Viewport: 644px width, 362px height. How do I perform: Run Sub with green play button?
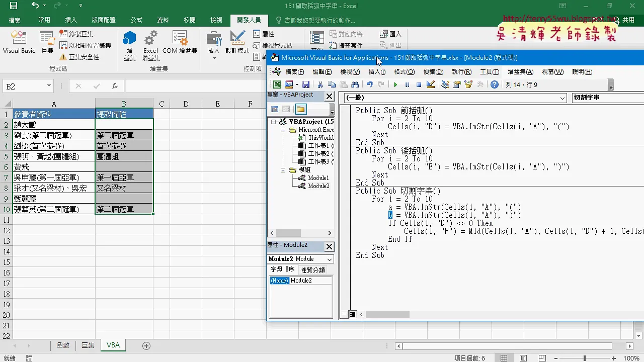pos(395,84)
